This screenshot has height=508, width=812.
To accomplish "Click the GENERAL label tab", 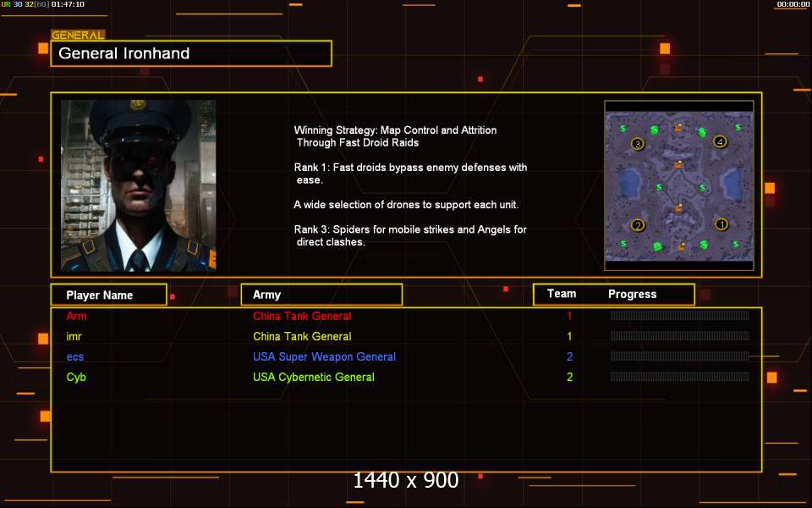I will (78, 36).
